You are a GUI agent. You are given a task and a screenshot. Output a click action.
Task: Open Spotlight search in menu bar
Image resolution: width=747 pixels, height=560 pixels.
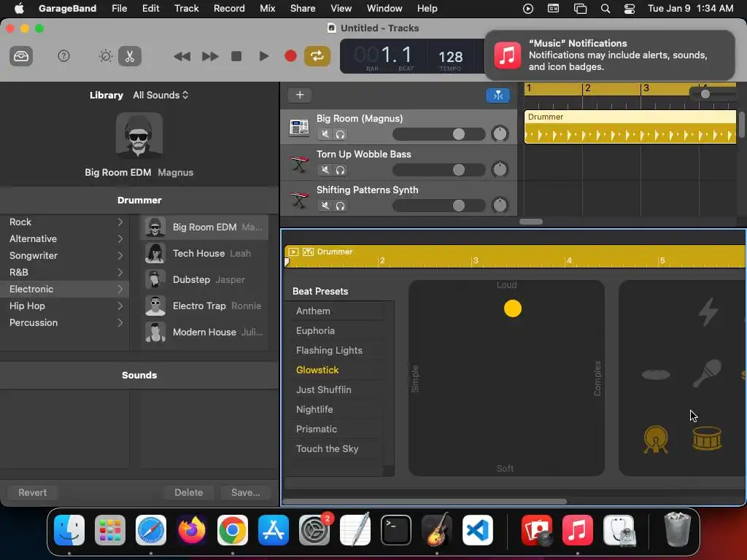tap(605, 9)
